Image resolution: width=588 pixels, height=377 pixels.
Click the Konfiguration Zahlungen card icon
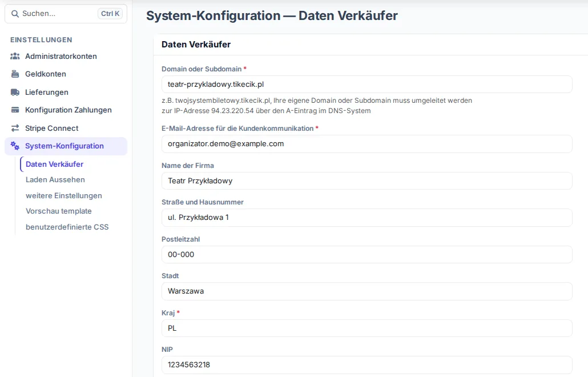pos(15,110)
